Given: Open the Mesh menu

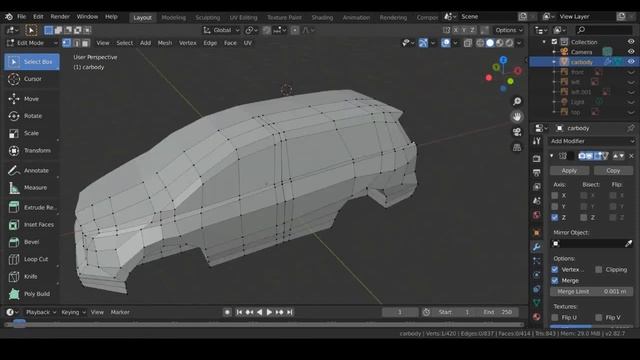Looking at the screenshot, I should (164, 43).
